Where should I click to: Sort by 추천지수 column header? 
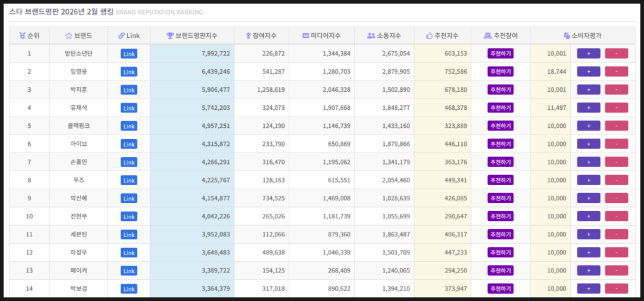point(443,36)
